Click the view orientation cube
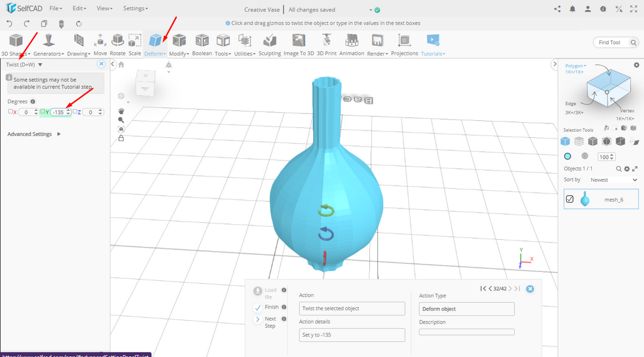The height and width of the screenshot is (357, 644). tap(145, 83)
